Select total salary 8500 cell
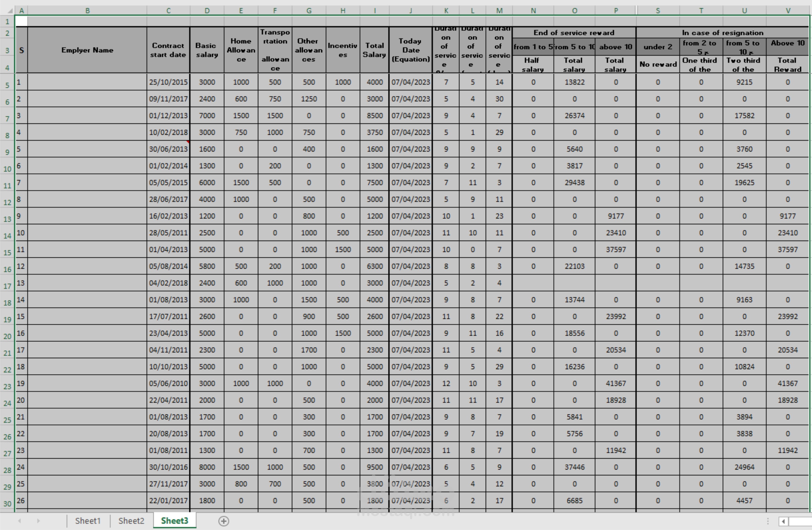The height and width of the screenshot is (530, 812). click(374, 115)
